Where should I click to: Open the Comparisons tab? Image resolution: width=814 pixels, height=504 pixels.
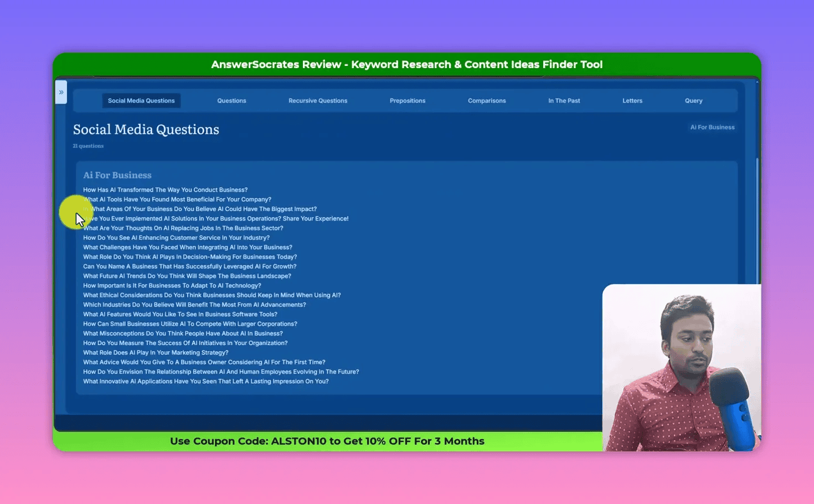tap(487, 101)
